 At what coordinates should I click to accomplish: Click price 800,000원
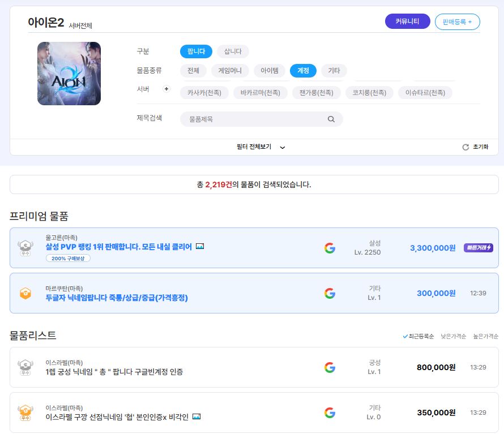[x=436, y=367]
